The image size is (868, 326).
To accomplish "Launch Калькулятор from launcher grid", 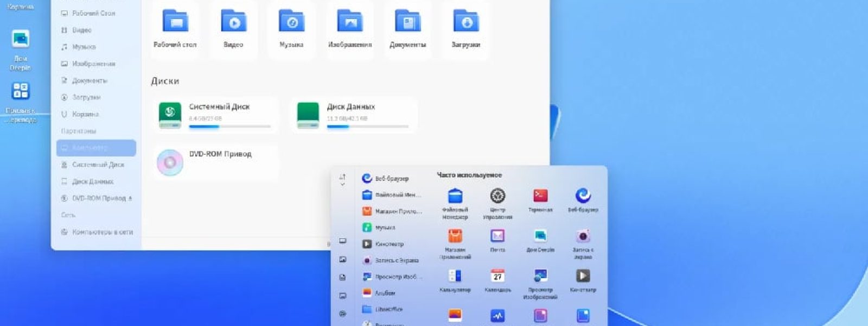I will point(455,280).
